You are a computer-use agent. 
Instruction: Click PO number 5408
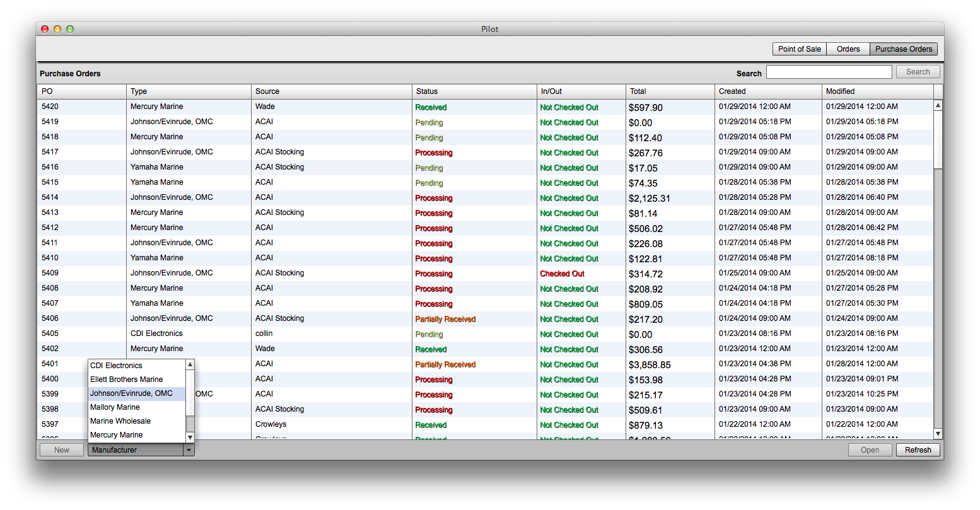(50, 288)
